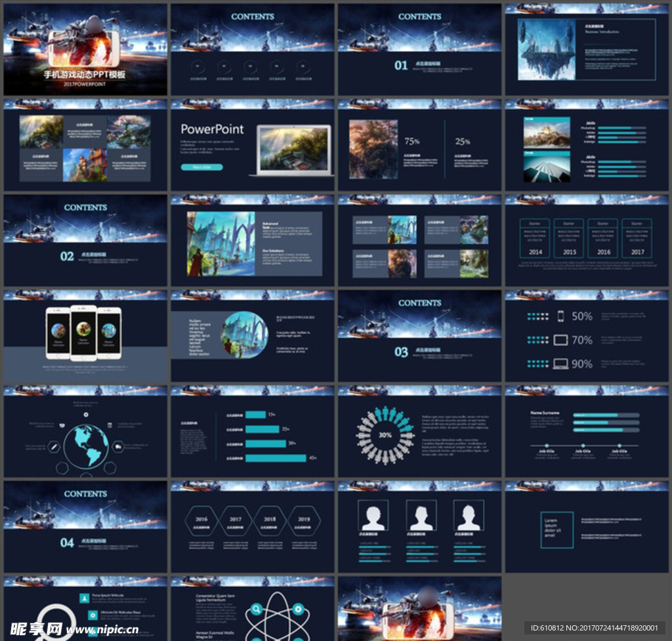This screenshot has width=672, height=641.
Task: Click the 2017 hexagon
Action: pos(236,521)
